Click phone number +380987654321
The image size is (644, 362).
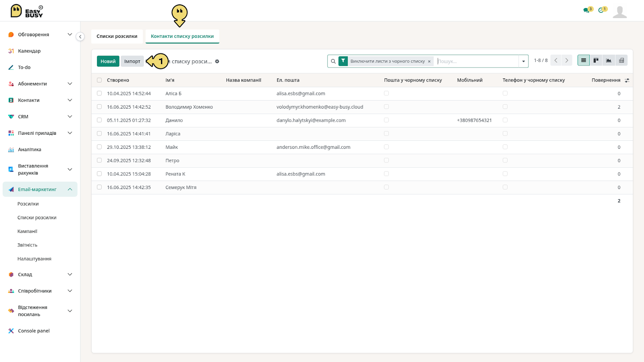474,120
